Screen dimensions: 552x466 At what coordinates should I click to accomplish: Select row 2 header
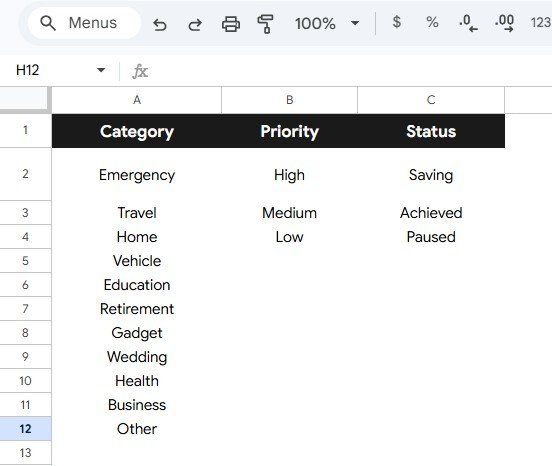pyautogui.click(x=25, y=174)
